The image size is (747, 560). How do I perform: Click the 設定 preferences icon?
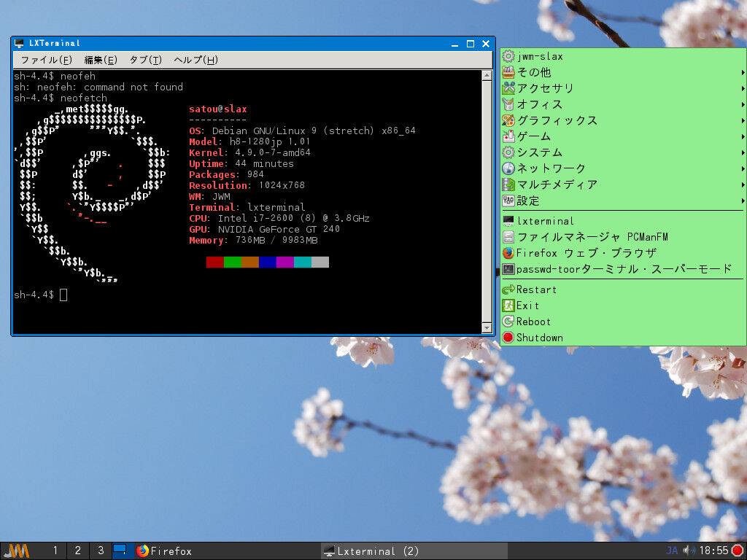(508, 201)
